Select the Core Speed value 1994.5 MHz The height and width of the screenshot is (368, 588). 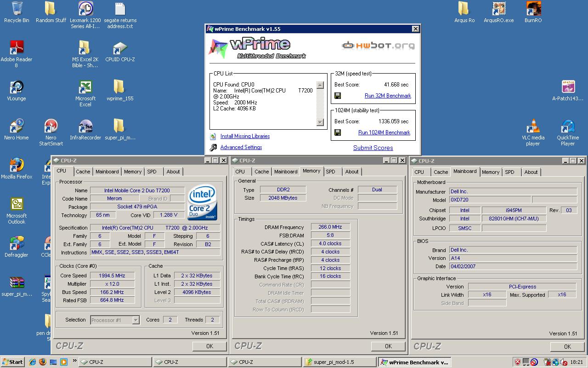pyautogui.click(x=112, y=276)
